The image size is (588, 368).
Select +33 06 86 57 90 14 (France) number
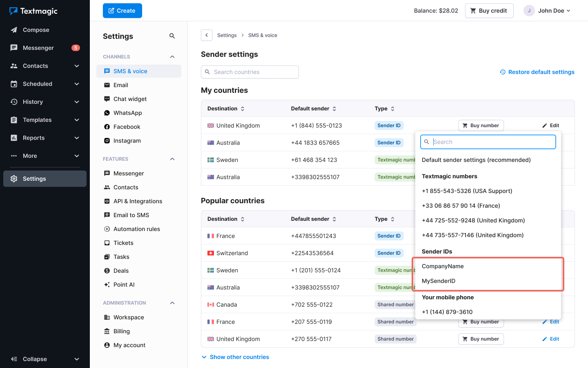(455, 206)
